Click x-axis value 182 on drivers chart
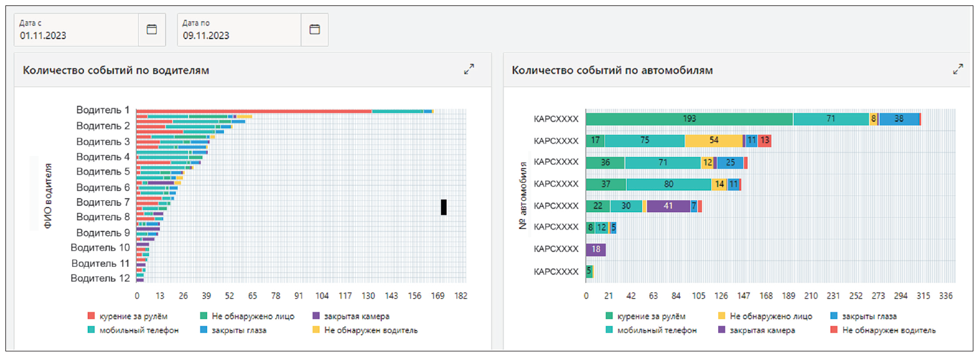 (461, 296)
